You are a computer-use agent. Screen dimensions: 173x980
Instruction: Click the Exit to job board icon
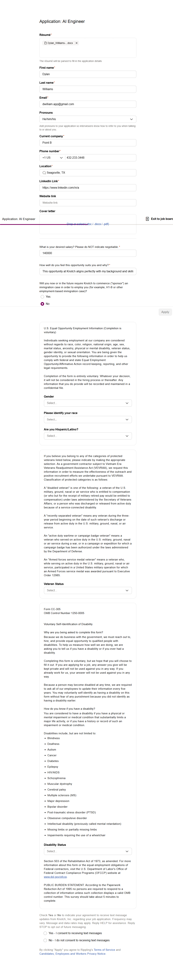coord(148,219)
